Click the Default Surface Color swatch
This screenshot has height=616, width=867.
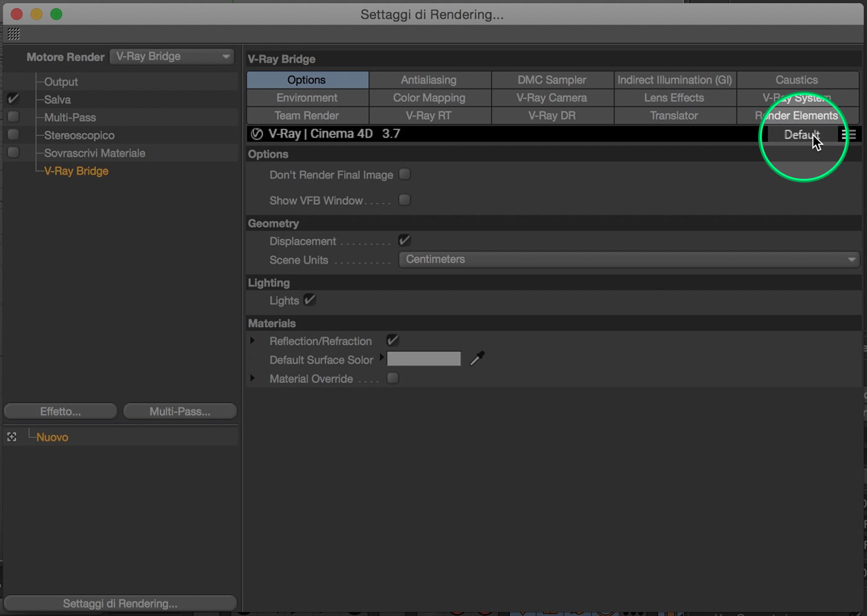[x=424, y=358]
